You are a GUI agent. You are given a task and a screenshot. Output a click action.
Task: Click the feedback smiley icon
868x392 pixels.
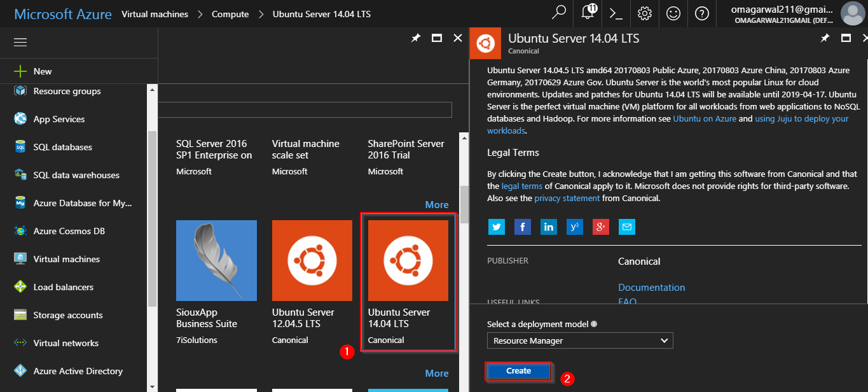coord(673,13)
